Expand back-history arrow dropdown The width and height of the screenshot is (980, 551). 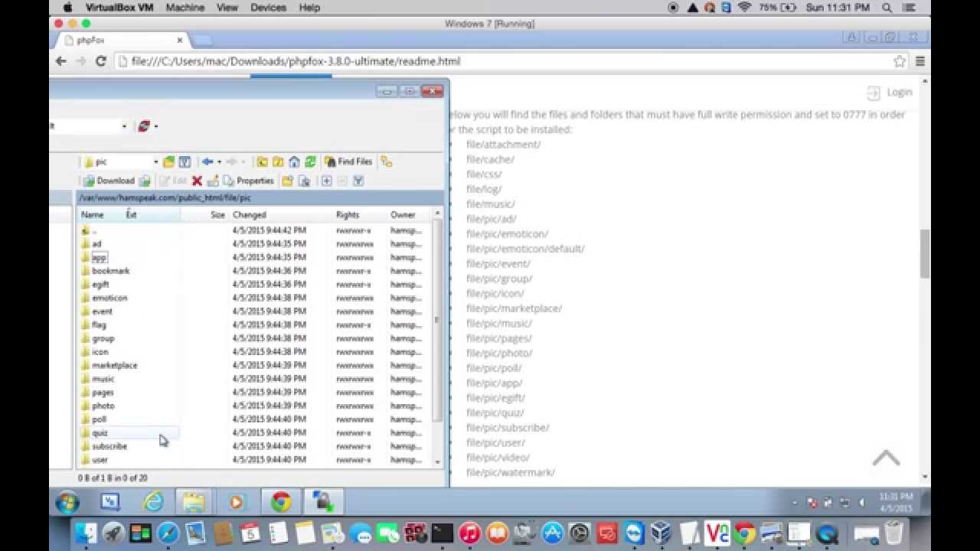pos(219,161)
